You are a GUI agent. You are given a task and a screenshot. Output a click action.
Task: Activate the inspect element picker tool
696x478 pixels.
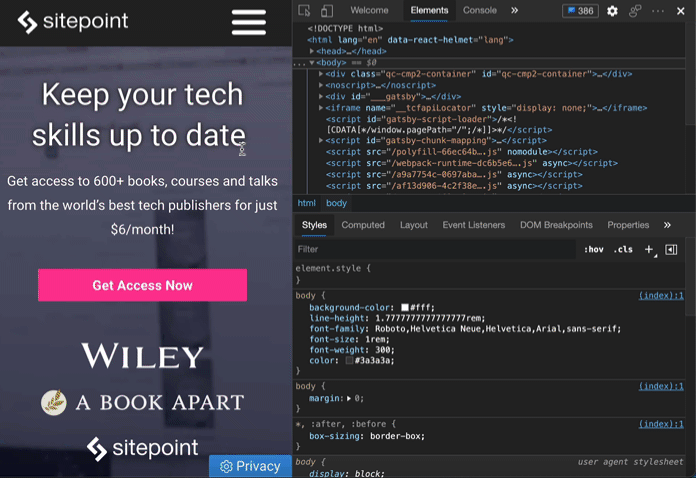(x=304, y=10)
